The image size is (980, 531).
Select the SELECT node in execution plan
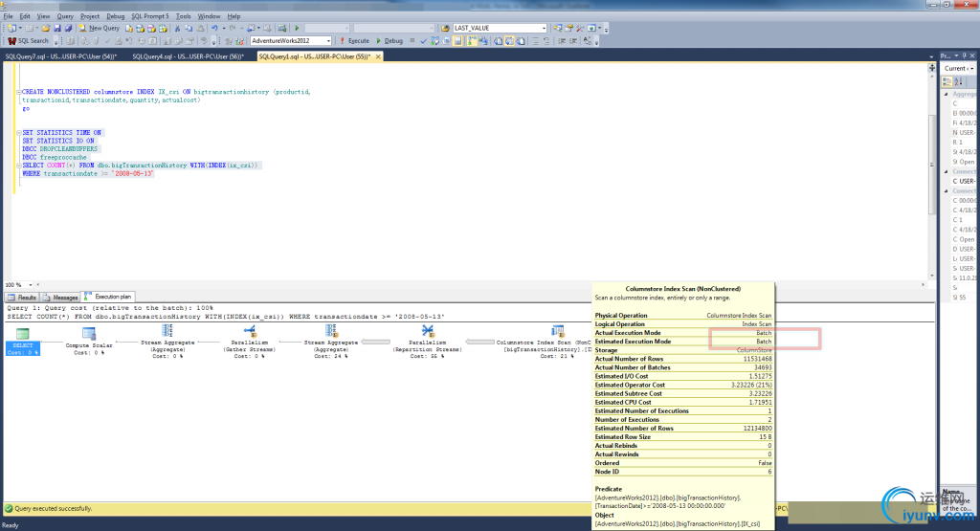pos(23,342)
